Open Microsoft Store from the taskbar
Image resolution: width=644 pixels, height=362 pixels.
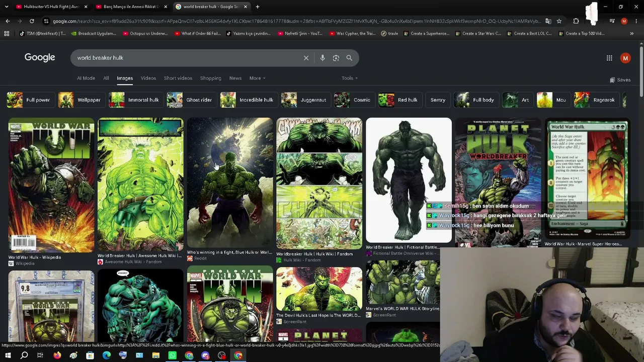pos(90,356)
